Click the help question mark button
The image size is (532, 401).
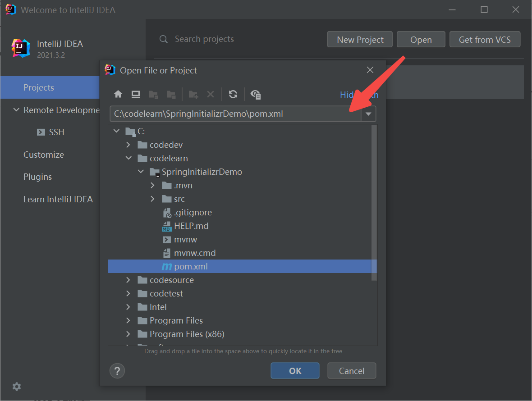pyautogui.click(x=117, y=371)
